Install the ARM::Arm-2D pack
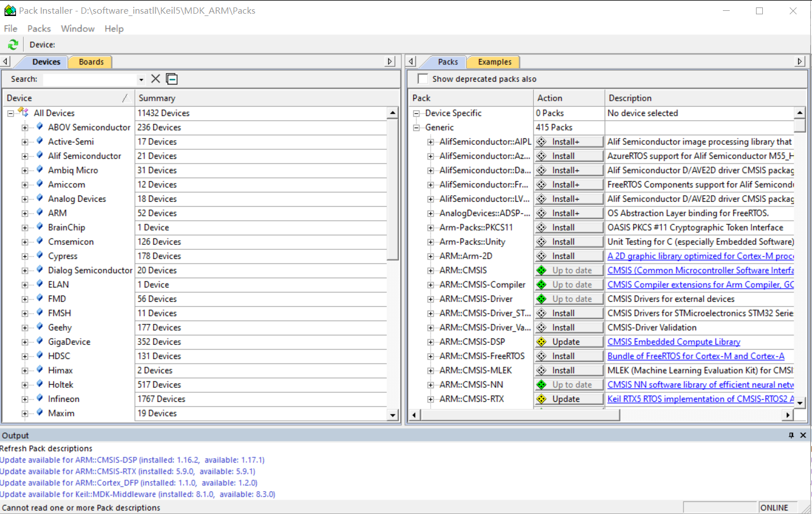Screen dimensions: 812x514 [x=569, y=256]
